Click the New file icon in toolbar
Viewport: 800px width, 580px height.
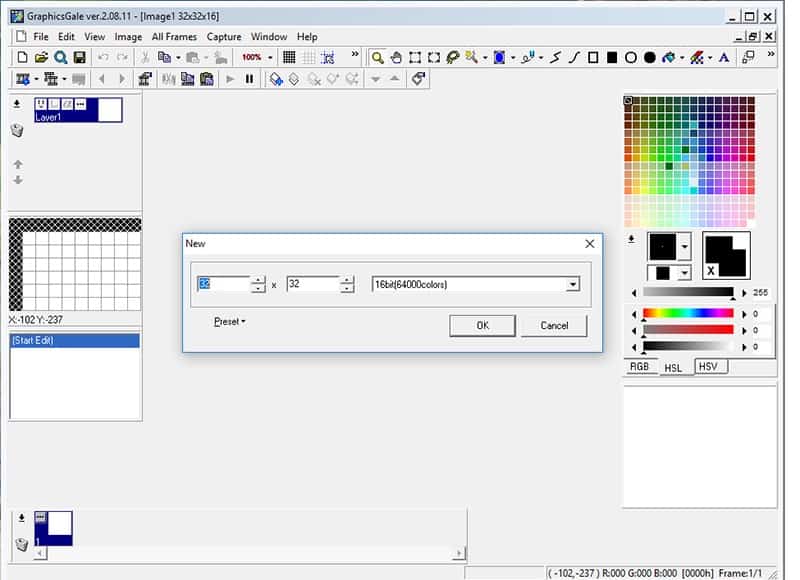22,57
